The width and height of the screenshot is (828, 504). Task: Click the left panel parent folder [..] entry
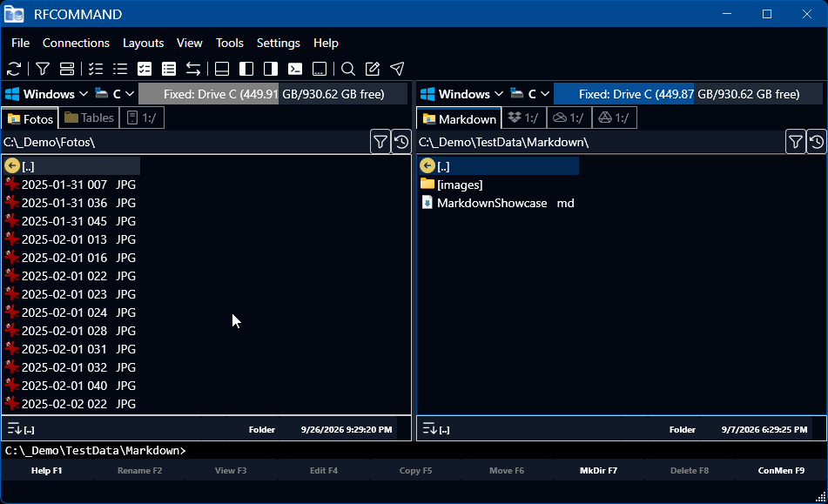click(x=71, y=165)
